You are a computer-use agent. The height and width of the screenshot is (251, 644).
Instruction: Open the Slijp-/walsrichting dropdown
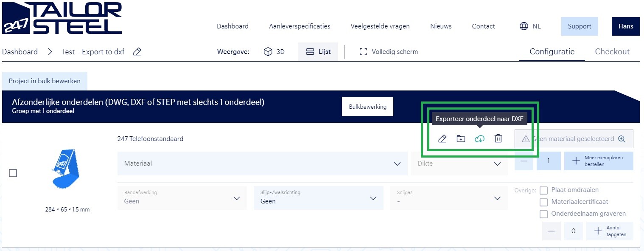pyautogui.click(x=318, y=198)
